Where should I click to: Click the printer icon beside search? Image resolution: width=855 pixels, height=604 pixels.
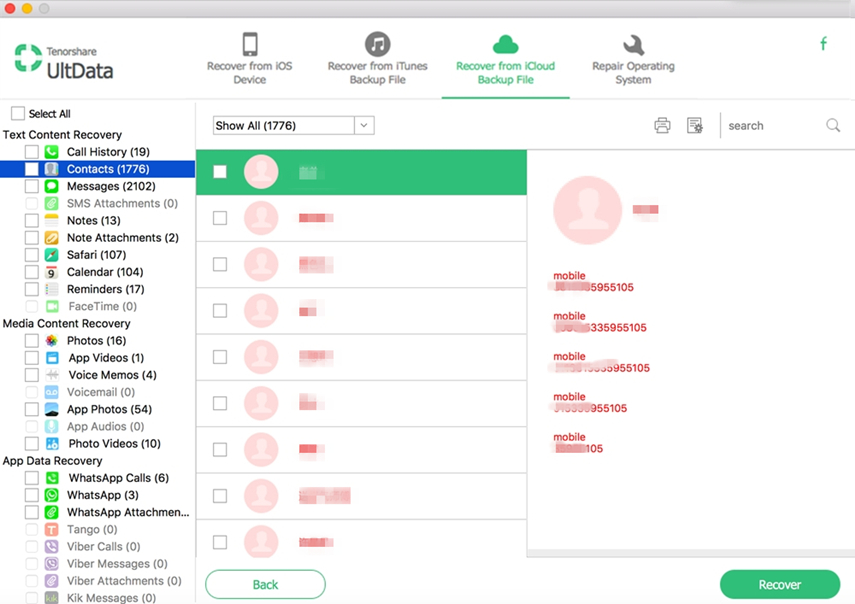(x=662, y=125)
